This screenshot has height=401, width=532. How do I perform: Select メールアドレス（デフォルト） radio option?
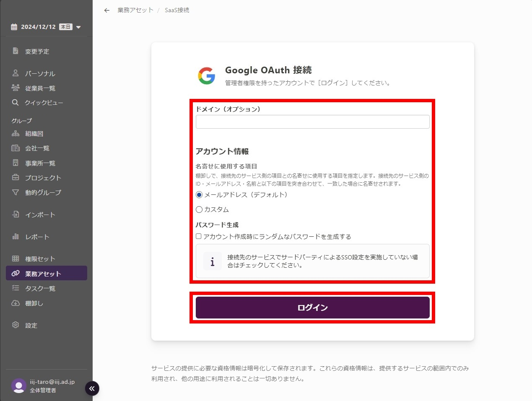[x=199, y=195]
